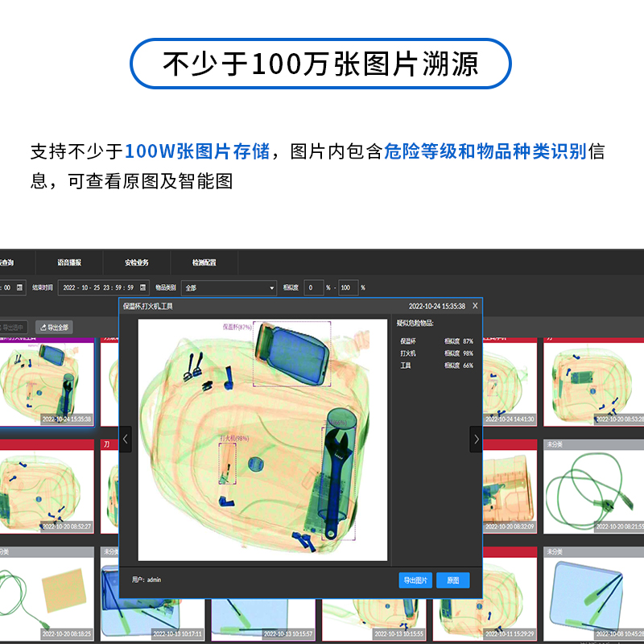The width and height of the screenshot is (644, 644).
Task: Open the start time calendar picker icon
Action: [20, 287]
